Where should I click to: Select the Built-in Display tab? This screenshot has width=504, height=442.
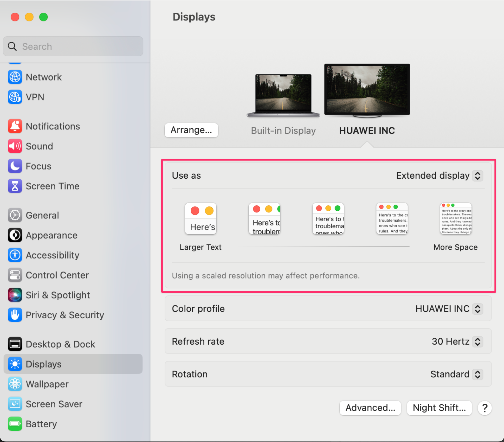pyautogui.click(x=283, y=130)
